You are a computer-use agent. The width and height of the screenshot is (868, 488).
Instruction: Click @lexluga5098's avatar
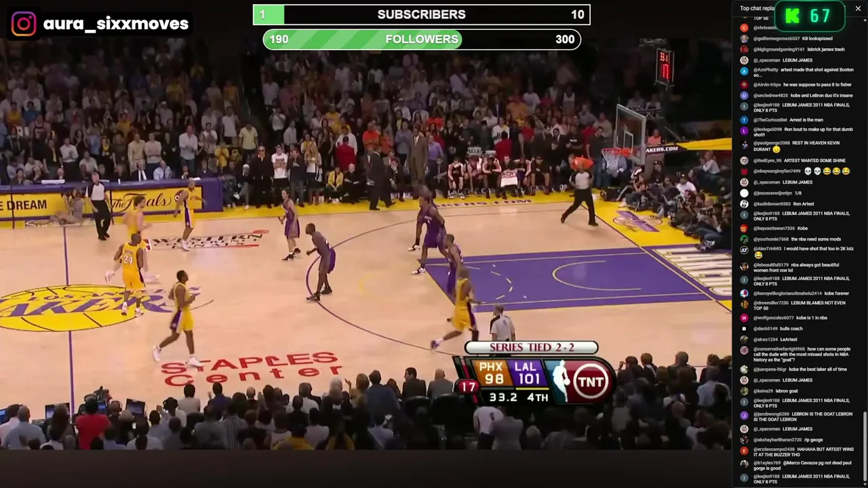click(x=744, y=131)
